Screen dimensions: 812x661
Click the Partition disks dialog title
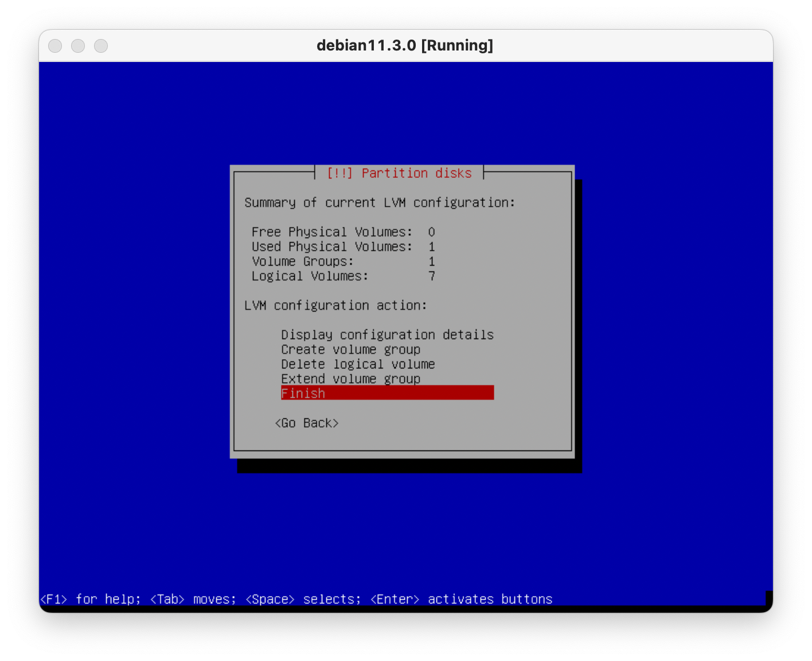pyautogui.click(x=399, y=173)
